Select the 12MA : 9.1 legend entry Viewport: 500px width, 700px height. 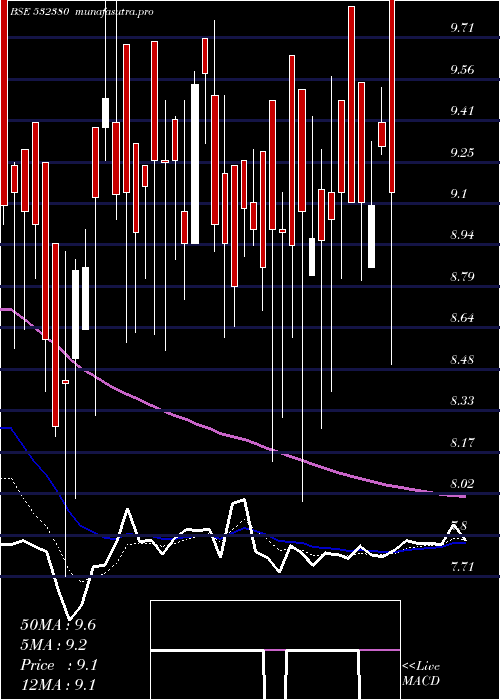click(x=58, y=685)
